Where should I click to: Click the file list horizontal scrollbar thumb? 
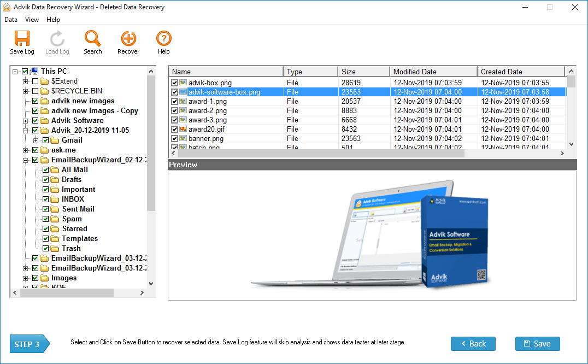click(321, 154)
